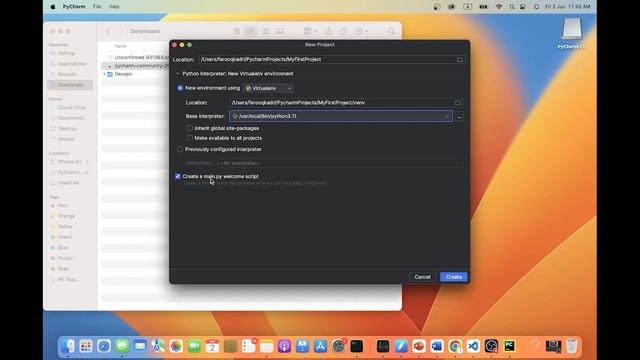
Task: Open Help menu in menu bar
Action: 114,7
